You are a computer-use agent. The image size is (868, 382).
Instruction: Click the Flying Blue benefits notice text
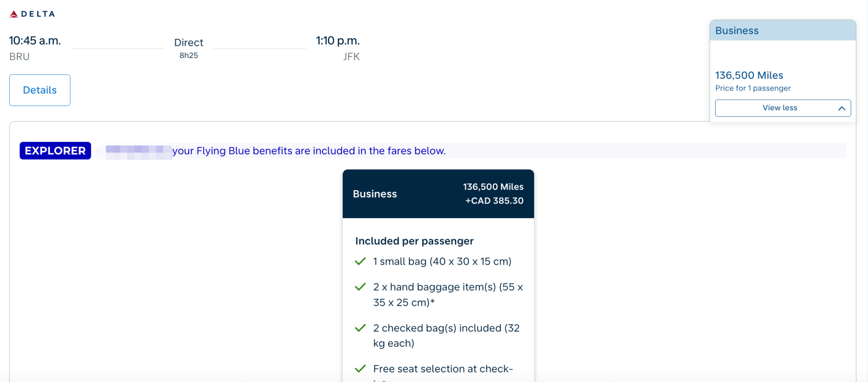click(309, 151)
